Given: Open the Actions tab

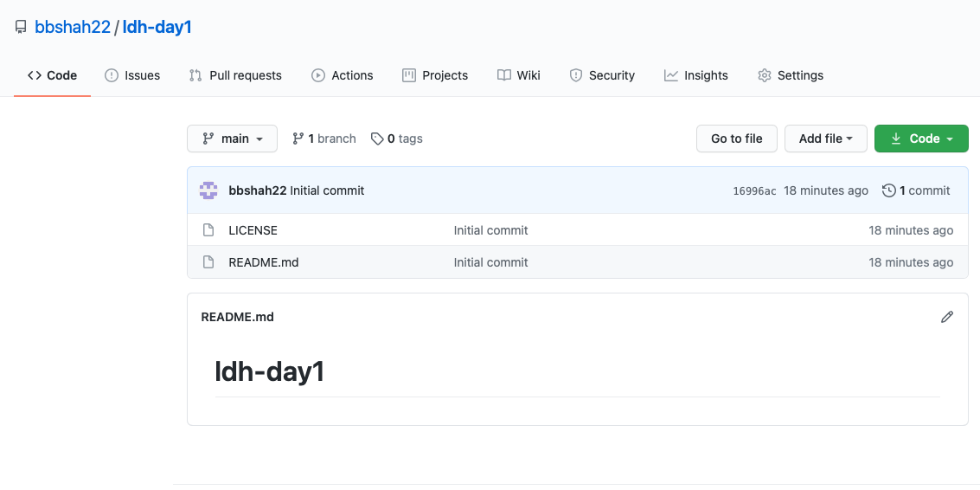Looking at the screenshot, I should click(342, 75).
